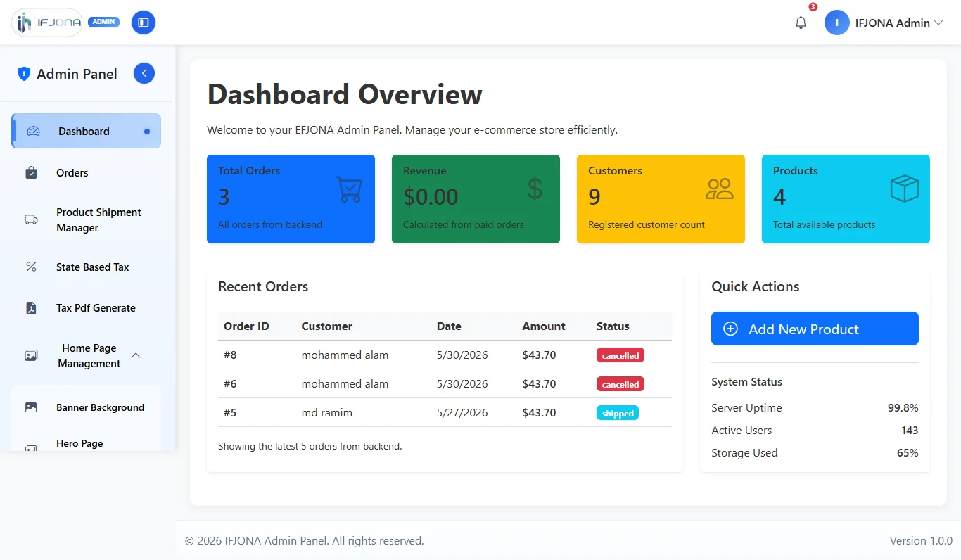Click the Dashboard gauge icon
The height and width of the screenshot is (560, 961).
pyautogui.click(x=34, y=131)
